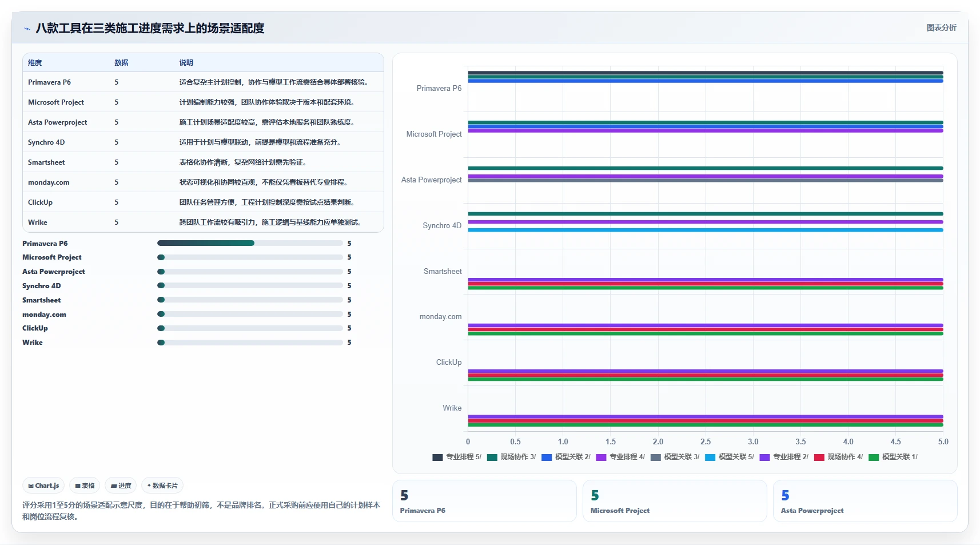Click the footnote starting 评分采用1至5分
This screenshot has width=980, height=545.
(201, 511)
